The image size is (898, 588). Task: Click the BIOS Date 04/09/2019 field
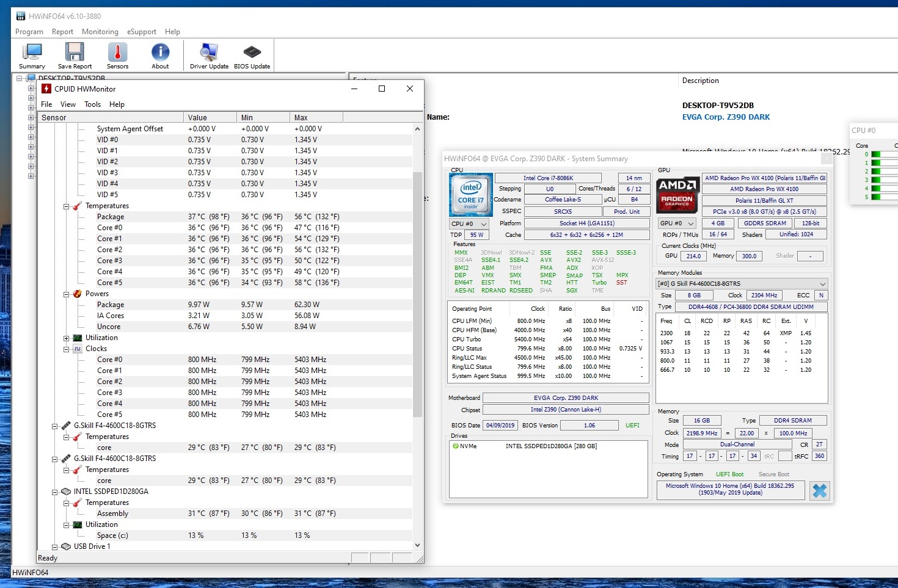(500, 426)
